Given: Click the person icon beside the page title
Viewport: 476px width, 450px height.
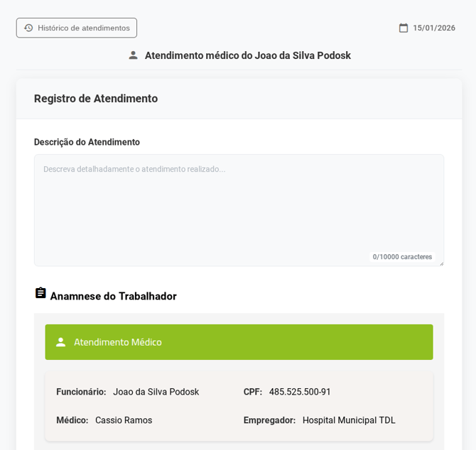Looking at the screenshot, I should coord(133,55).
